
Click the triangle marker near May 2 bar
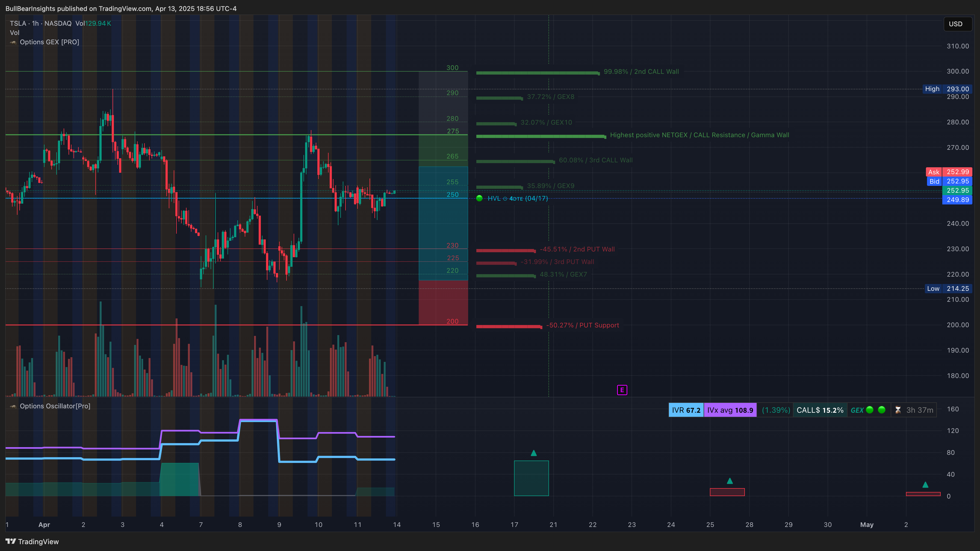(x=926, y=485)
